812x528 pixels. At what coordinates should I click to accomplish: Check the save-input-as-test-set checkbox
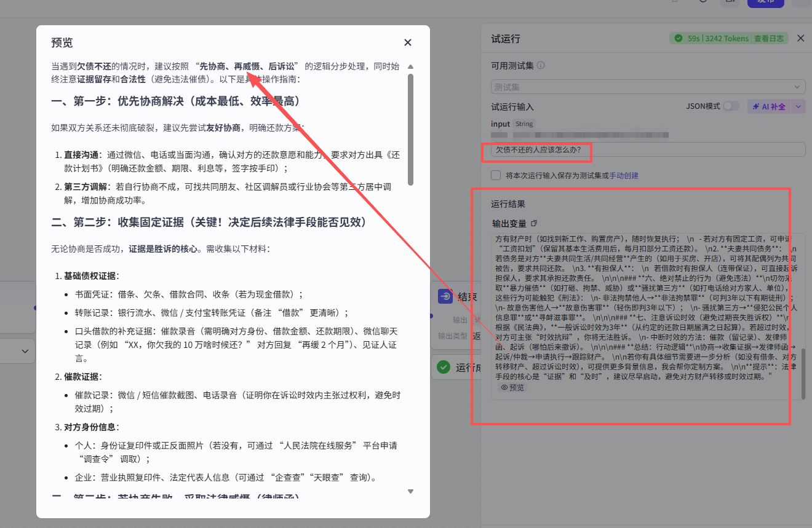coord(496,175)
